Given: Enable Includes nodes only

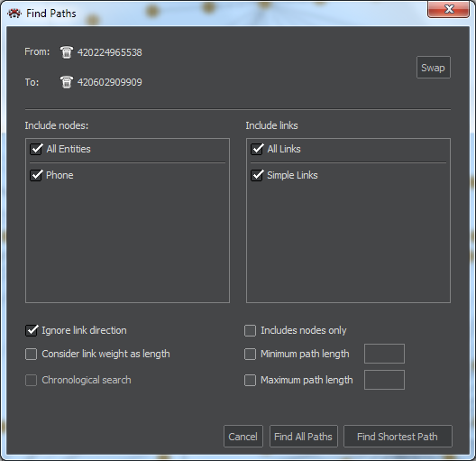Looking at the screenshot, I should click(250, 331).
